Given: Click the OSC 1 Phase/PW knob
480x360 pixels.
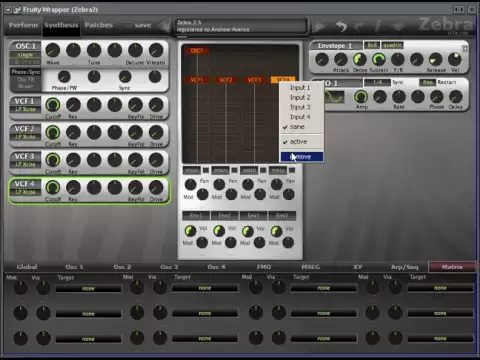Looking at the screenshot, I should tap(64, 77).
